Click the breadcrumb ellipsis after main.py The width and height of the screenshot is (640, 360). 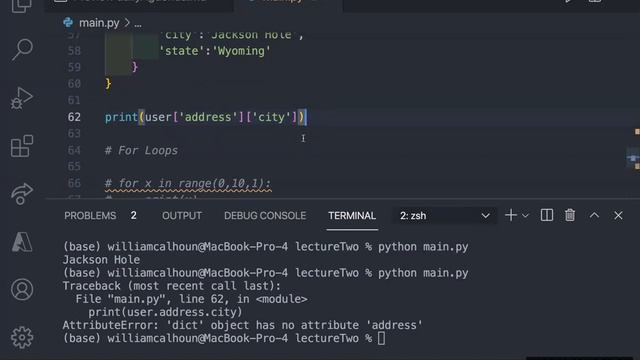(138, 24)
